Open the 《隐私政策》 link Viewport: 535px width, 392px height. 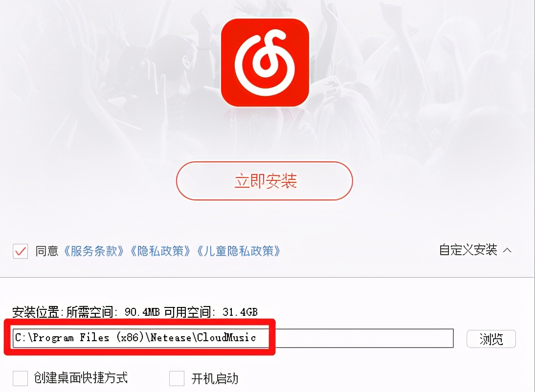point(160,251)
